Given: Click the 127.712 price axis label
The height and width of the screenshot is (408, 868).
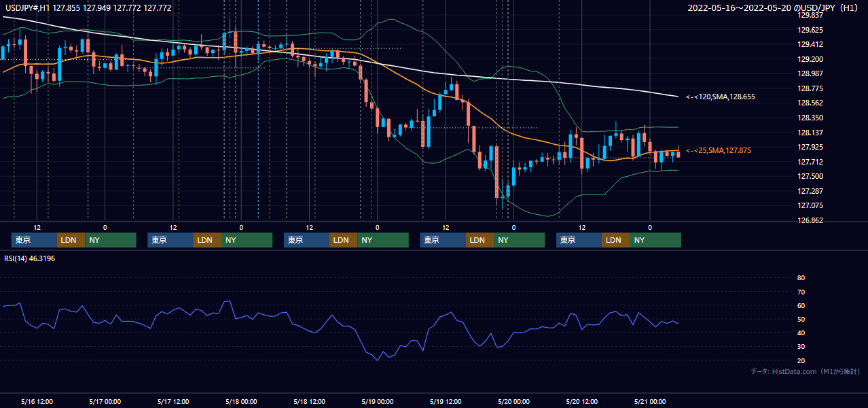Looking at the screenshot, I should coord(811,162).
